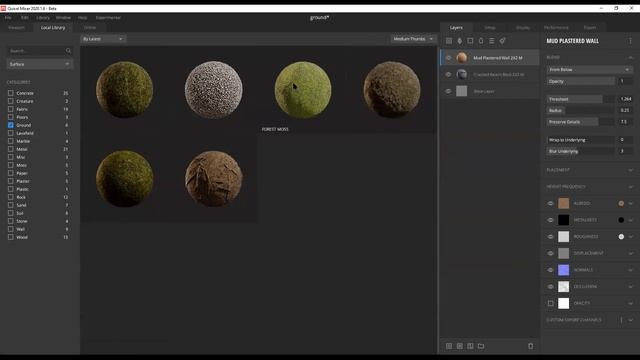Click the square icon in layers toolbar
The image size is (640, 360).
[470, 41]
